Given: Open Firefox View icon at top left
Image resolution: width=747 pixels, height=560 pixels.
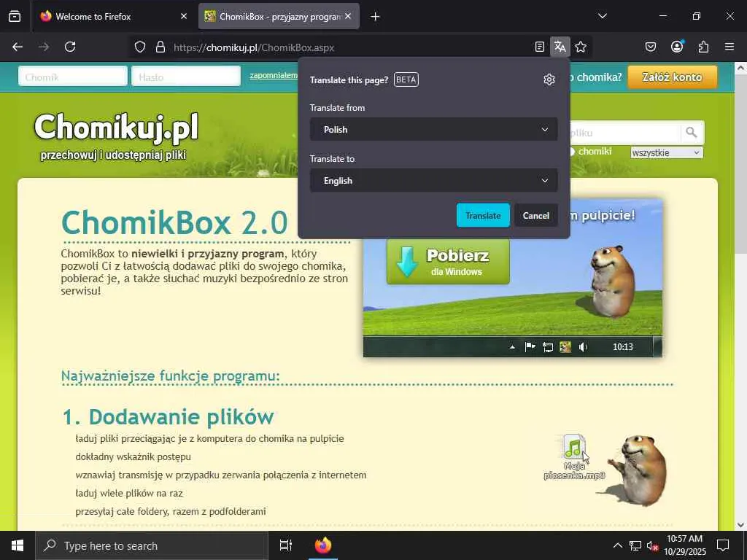Looking at the screenshot, I should tap(15, 16).
